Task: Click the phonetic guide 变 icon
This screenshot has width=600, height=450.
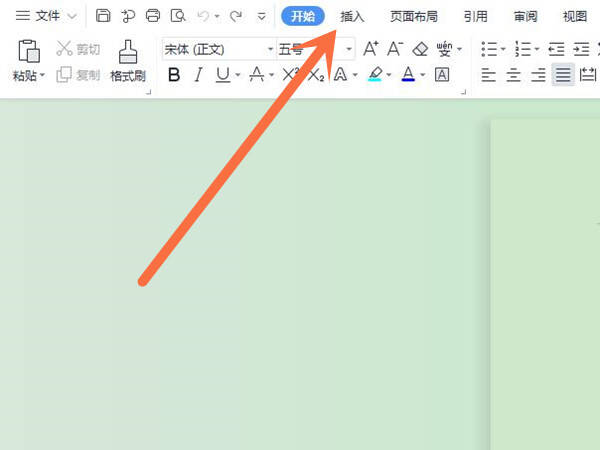Action: click(444, 49)
